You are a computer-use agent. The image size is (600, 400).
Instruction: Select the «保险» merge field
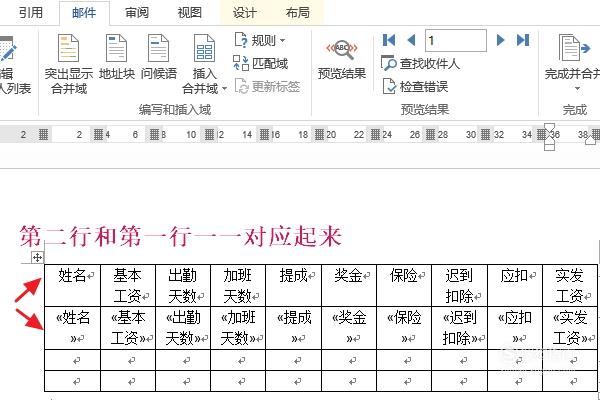(x=404, y=327)
